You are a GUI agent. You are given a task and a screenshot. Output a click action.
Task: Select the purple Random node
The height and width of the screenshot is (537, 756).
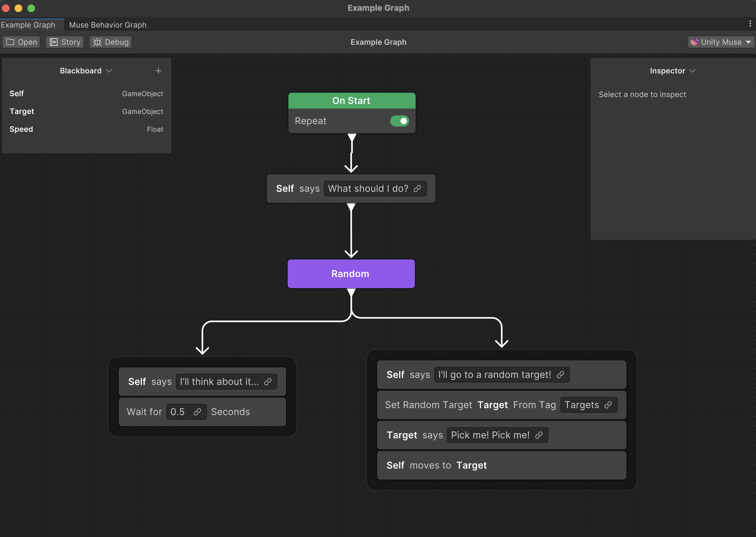click(351, 274)
